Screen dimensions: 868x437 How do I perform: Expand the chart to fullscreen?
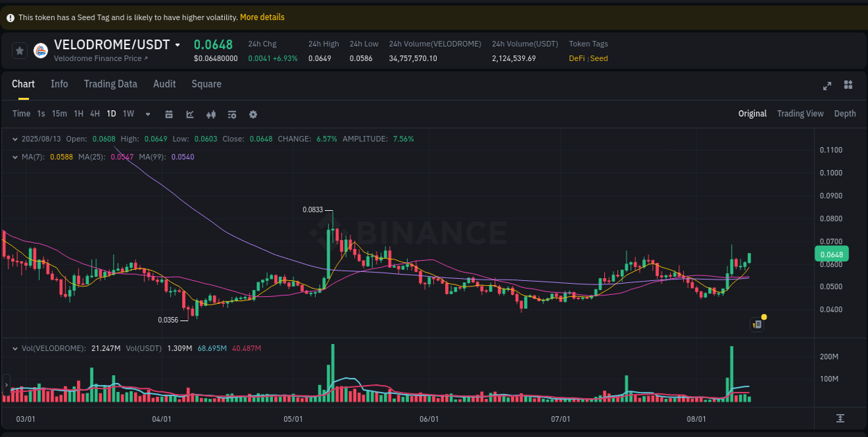826,85
